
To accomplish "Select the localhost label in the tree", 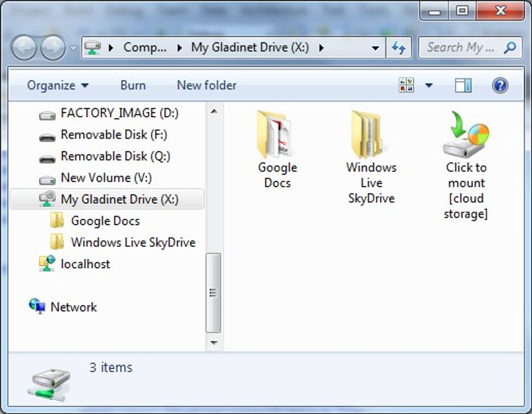I will coord(85,264).
